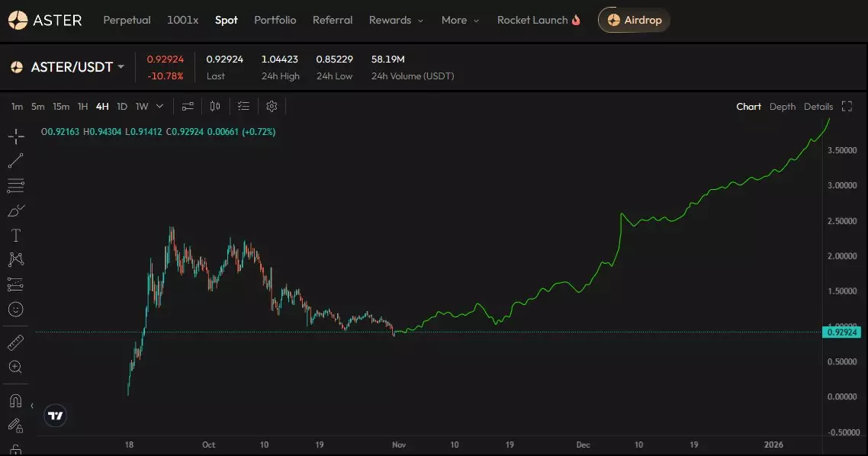Open the Perpetual trading page
The width and height of the screenshot is (868, 456).
pyautogui.click(x=127, y=20)
